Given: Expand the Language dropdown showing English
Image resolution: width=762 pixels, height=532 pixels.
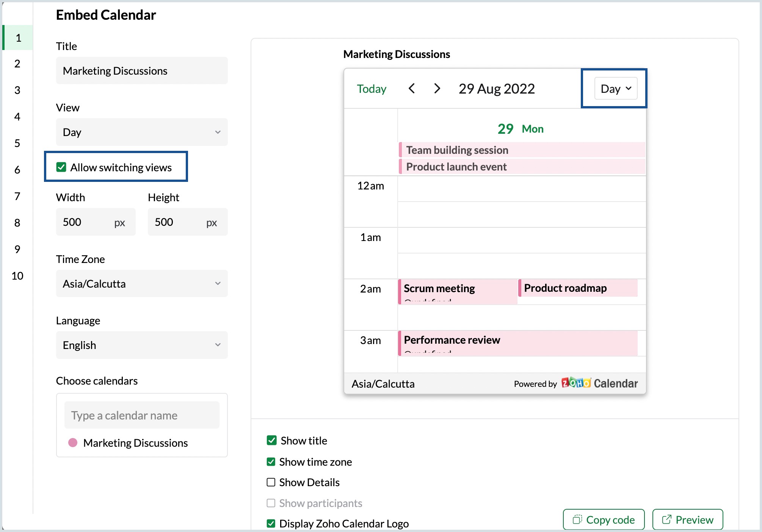Looking at the screenshot, I should 142,345.
